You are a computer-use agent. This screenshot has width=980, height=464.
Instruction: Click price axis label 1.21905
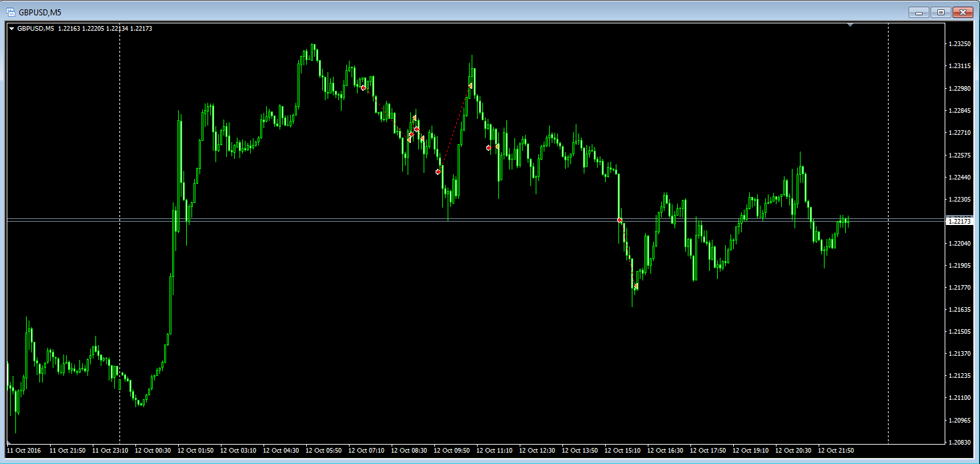[x=959, y=265]
